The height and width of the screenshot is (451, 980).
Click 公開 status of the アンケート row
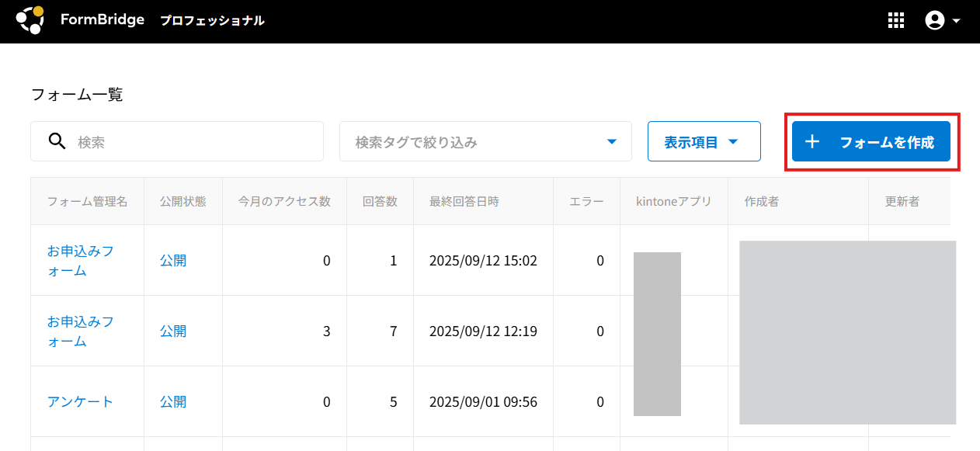173,401
